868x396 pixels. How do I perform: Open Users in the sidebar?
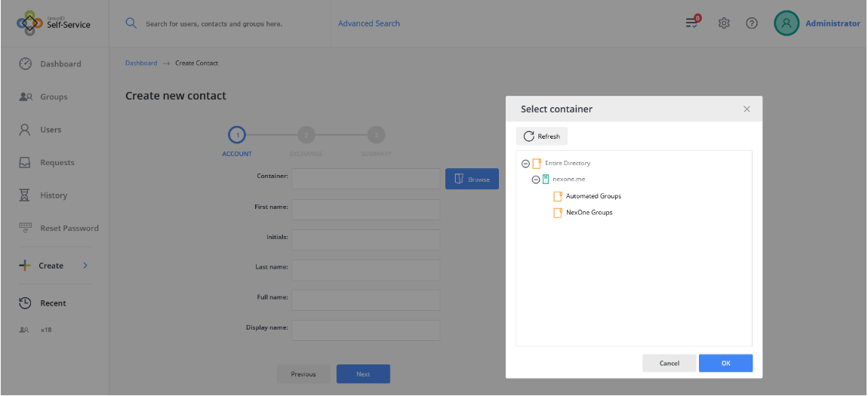51,130
